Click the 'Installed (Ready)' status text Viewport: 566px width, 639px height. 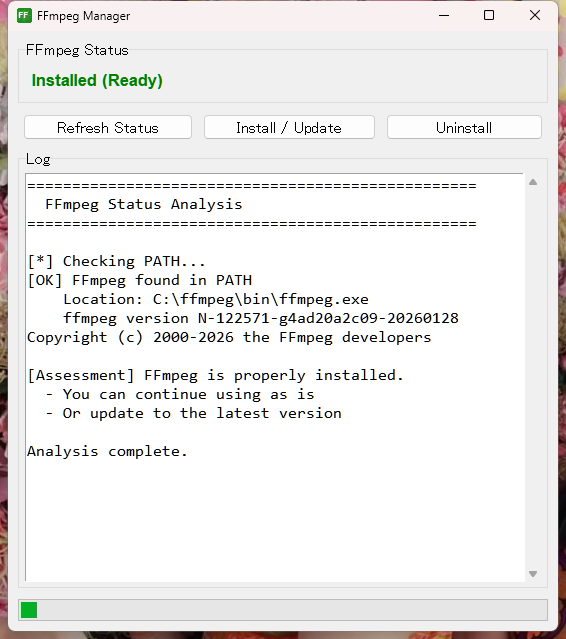(x=97, y=80)
